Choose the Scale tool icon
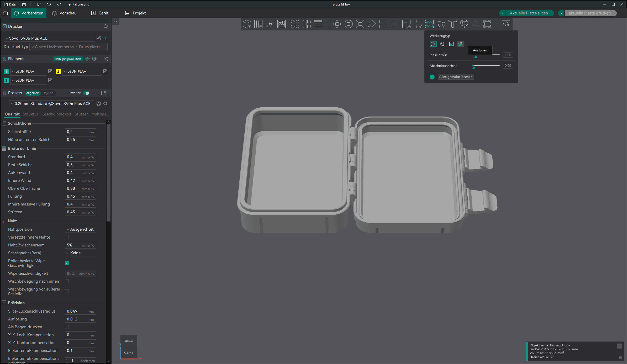The width and height of the screenshot is (627, 364). (x=360, y=24)
